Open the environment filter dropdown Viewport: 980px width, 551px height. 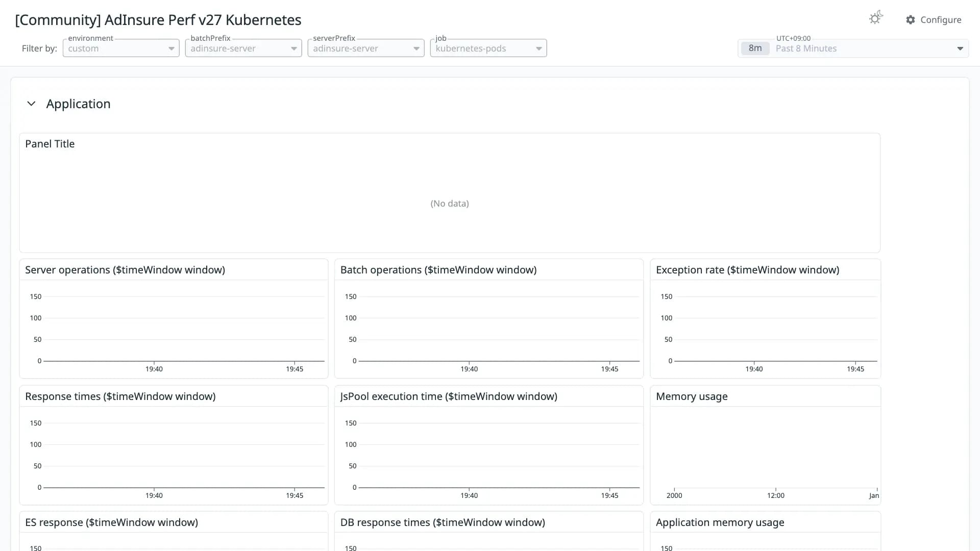point(121,48)
